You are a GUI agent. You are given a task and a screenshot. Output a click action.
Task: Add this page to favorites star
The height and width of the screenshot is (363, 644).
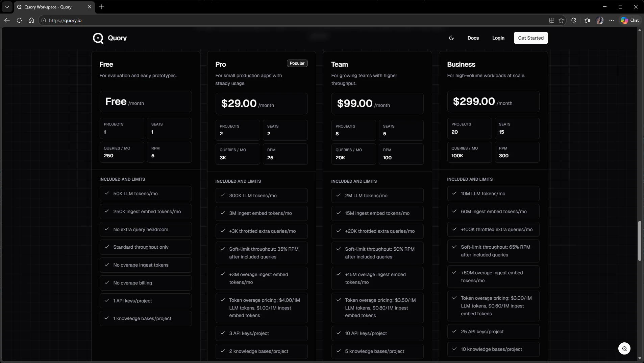pos(561,20)
